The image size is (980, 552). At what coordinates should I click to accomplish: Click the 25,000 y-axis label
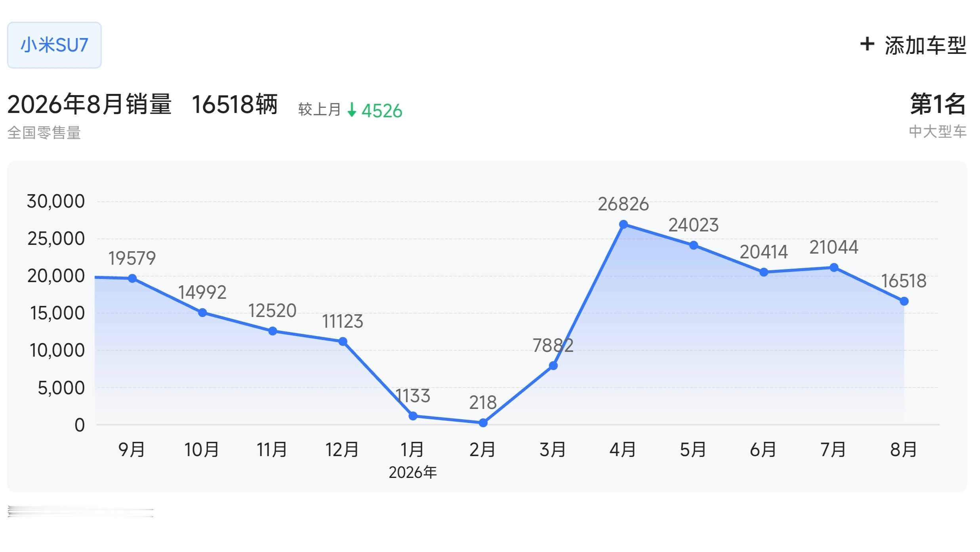point(56,239)
